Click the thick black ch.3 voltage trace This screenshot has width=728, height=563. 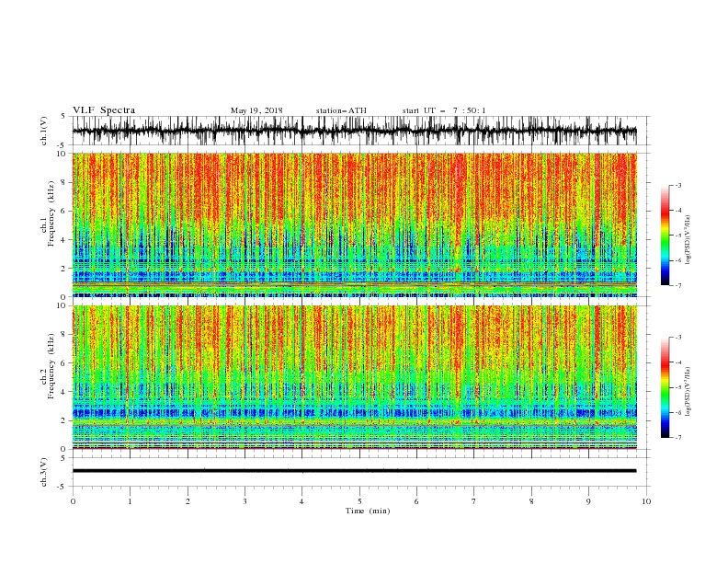point(354,471)
